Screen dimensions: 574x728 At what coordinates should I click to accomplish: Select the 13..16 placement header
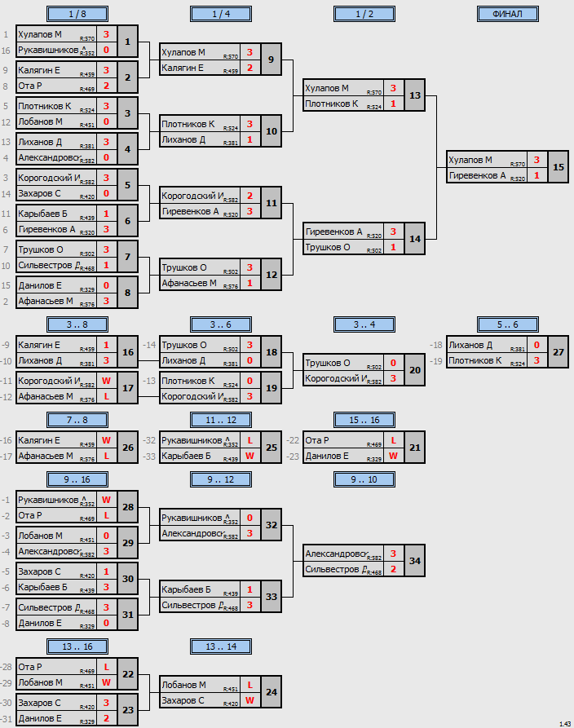pyautogui.click(x=77, y=646)
